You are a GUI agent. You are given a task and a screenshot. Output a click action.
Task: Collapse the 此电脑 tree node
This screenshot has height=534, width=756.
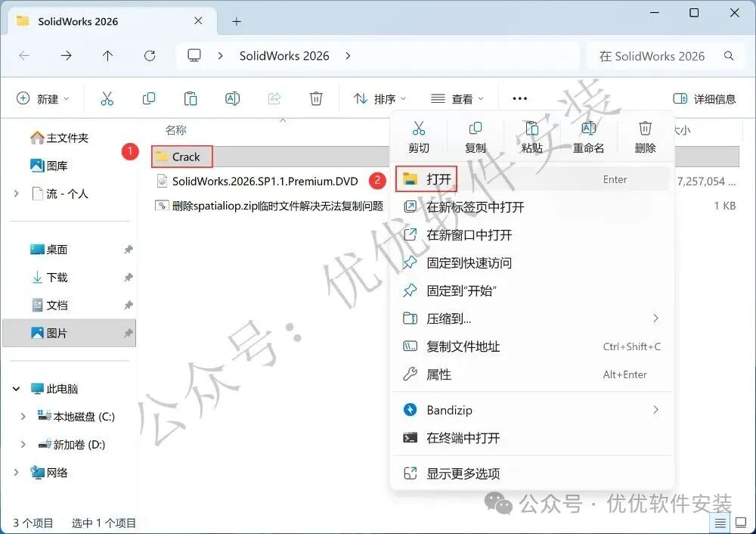coord(17,389)
